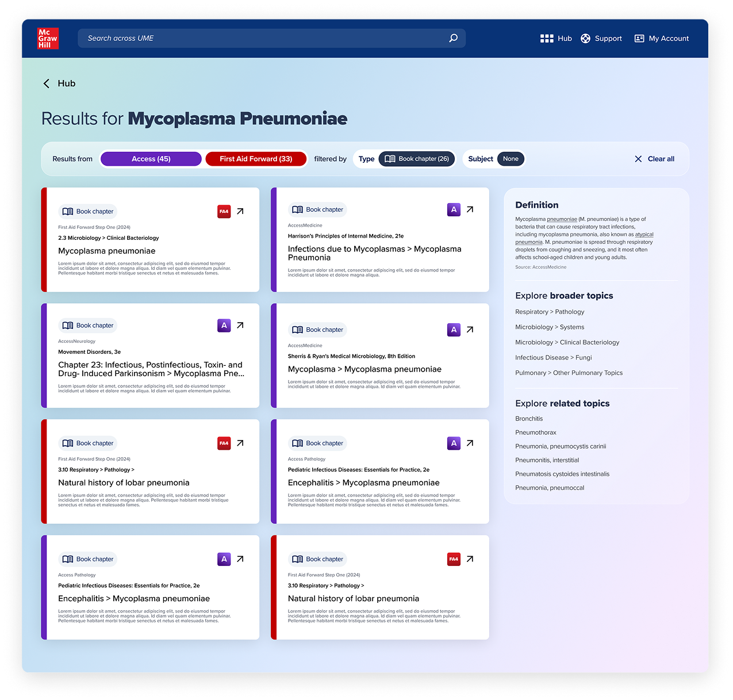
Task: Open related topic Pneumonitis, interstitial
Action: [547, 460]
